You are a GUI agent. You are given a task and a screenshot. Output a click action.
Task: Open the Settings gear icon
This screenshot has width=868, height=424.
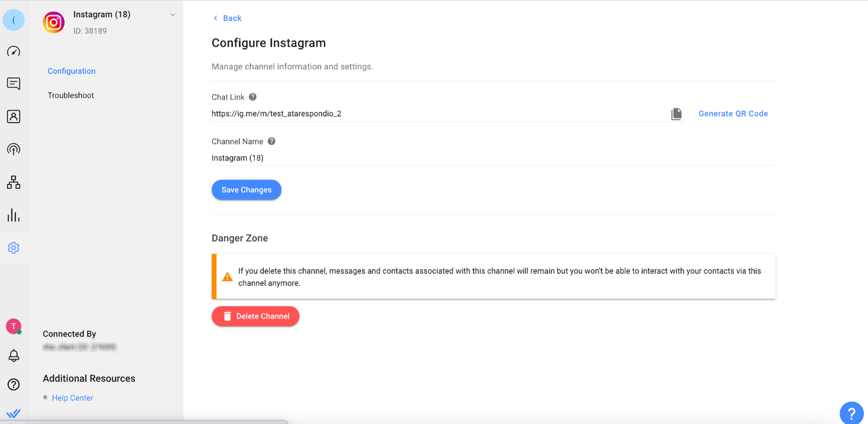13,248
